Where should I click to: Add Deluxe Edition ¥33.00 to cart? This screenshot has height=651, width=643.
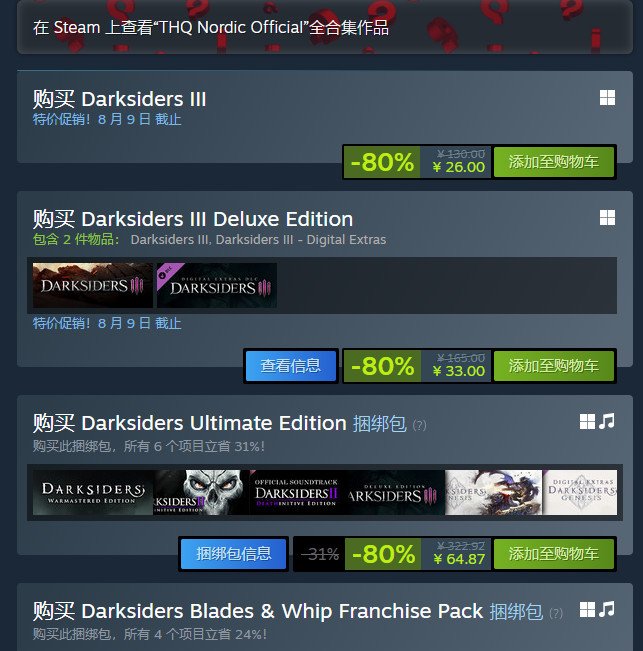click(x=554, y=366)
